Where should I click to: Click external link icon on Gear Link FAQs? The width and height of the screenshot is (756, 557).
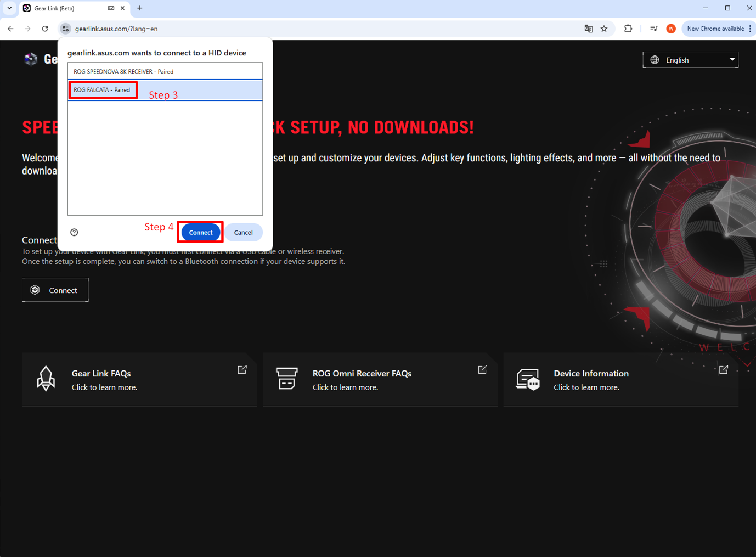(x=242, y=369)
